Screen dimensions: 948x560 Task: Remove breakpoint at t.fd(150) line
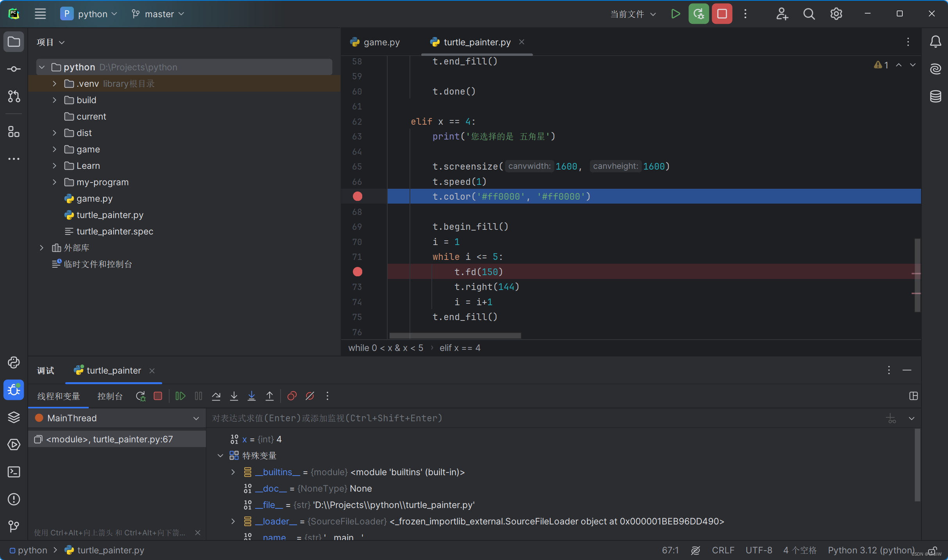(x=358, y=272)
